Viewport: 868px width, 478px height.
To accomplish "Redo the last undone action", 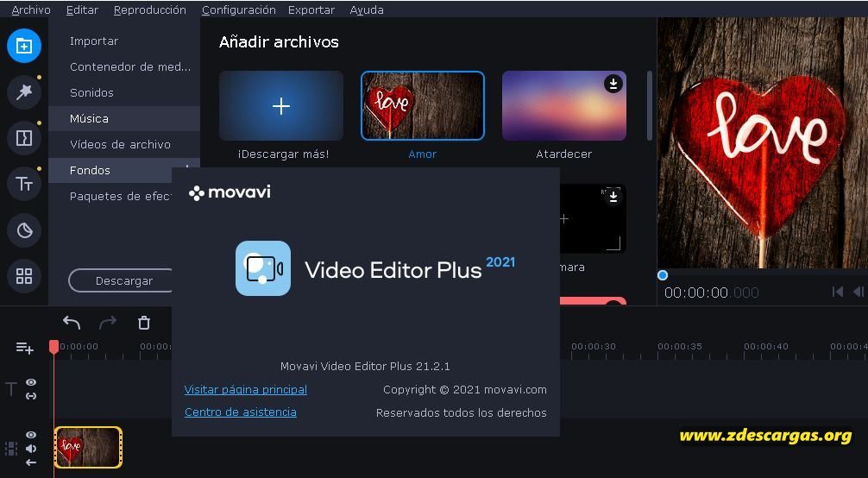I will point(107,323).
